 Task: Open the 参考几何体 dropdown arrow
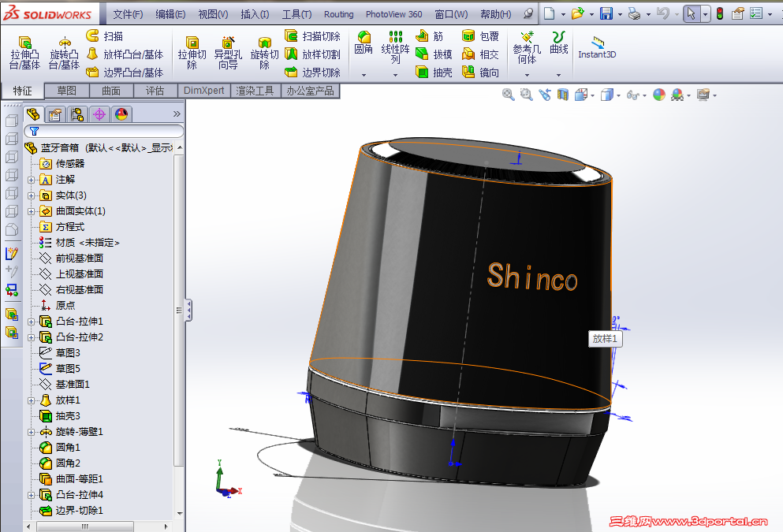tap(527, 75)
